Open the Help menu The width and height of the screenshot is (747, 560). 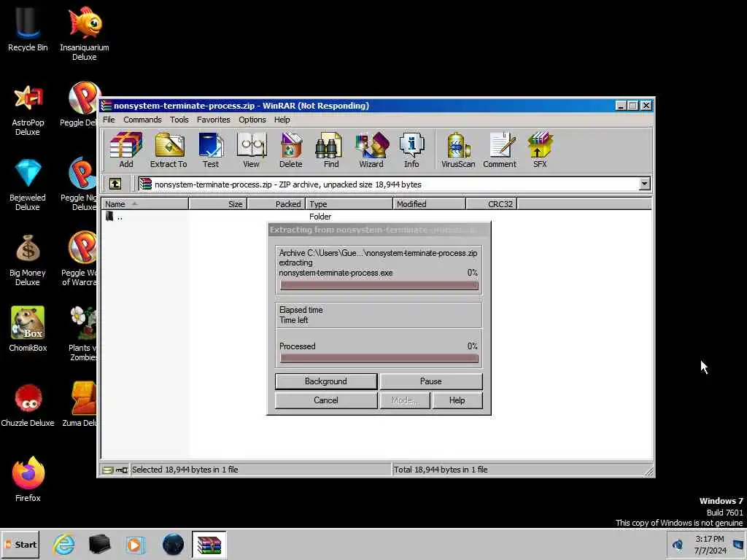tap(282, 120)
